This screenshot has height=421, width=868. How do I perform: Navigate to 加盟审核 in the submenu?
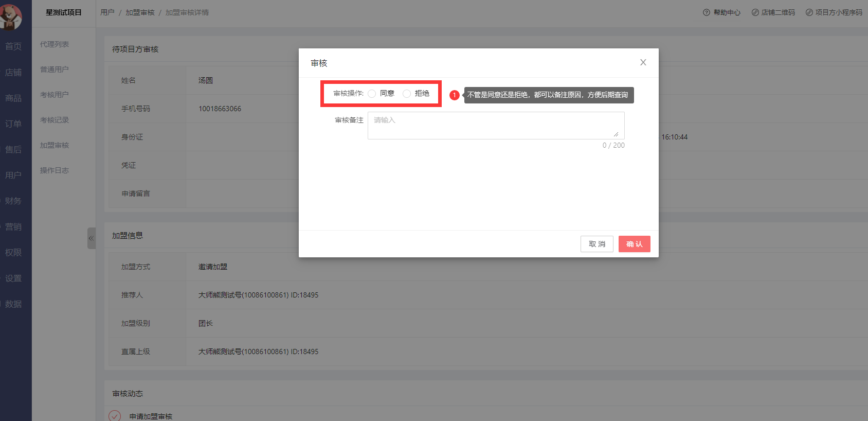click(x=55, y=145)
